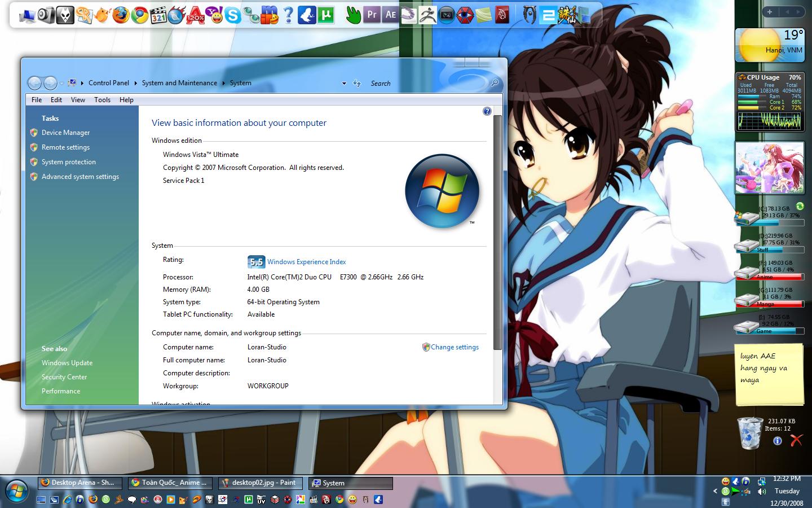
Task: Open Device Manager task link
Action: [x=65, y=133]
